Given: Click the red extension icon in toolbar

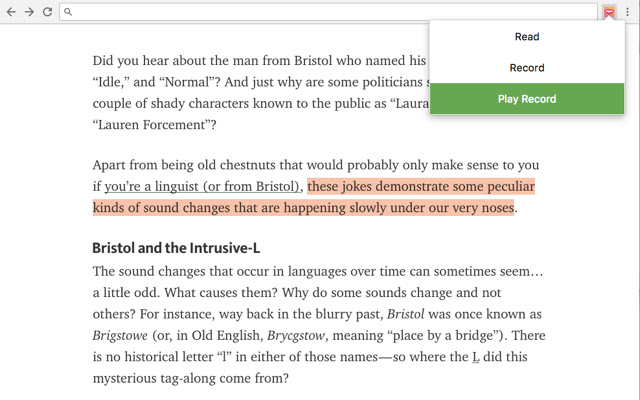Looking at the screenshot, I should pyautogui.click(x=609, y=12).
